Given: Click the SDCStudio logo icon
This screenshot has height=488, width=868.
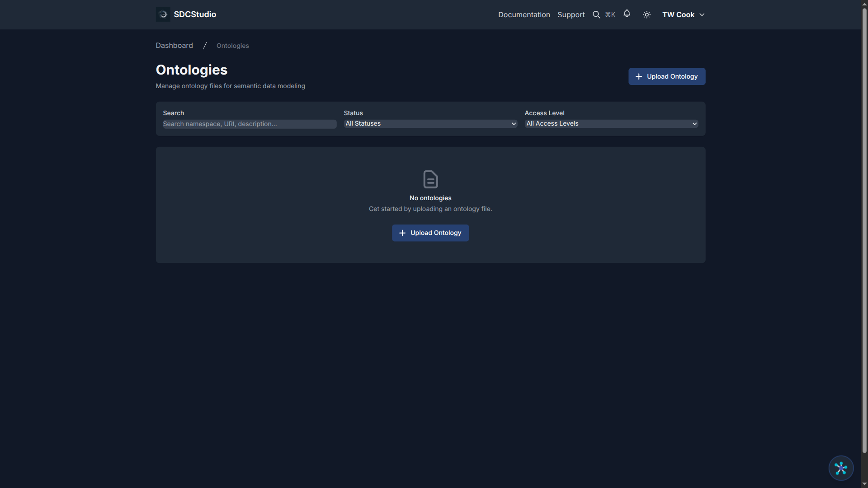Looking at the screenshot, I should tap(162, 14).
